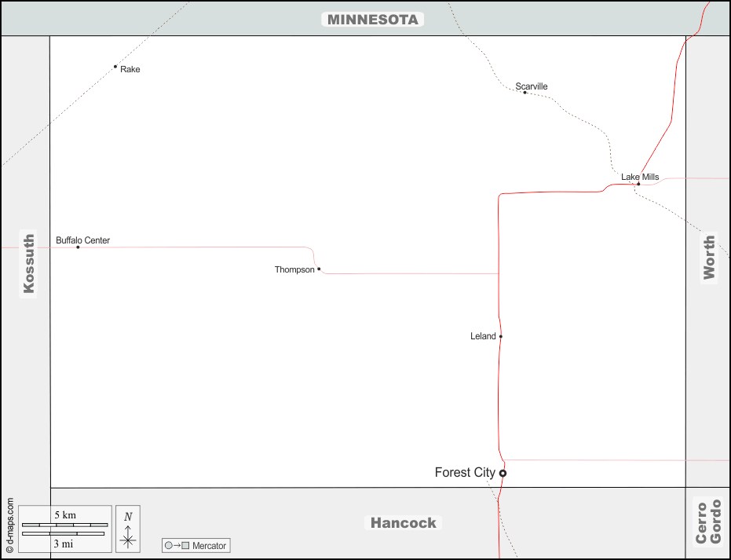Select the Leland town dot marker
The image size is (731, 560).
coord(500,336)
